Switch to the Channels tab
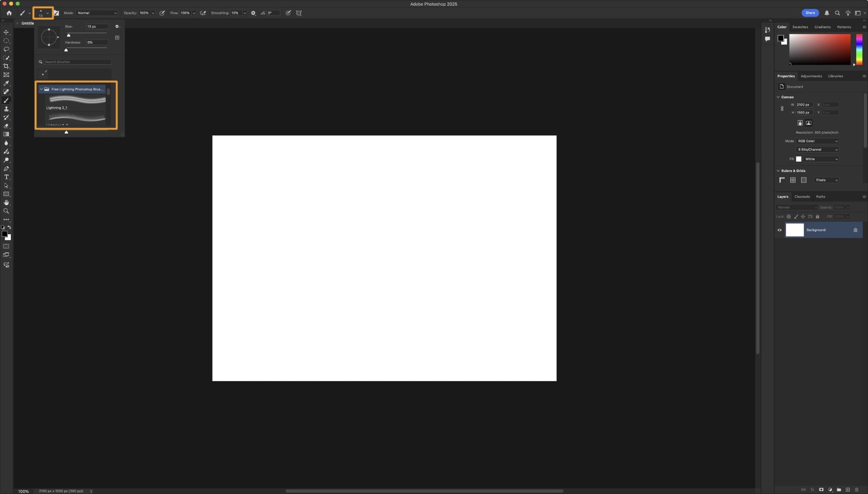Image resolution: width=868 pixels, height=494 pixels. point(802,196)
